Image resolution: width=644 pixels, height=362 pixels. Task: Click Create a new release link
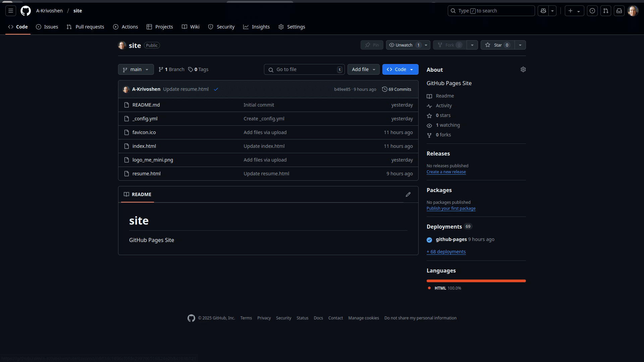[446, 172]
